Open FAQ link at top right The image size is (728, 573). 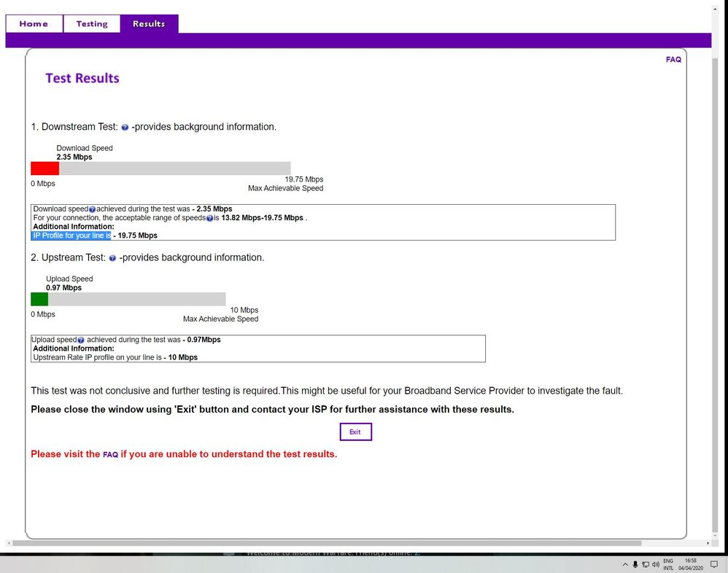(x=673, y=60)
